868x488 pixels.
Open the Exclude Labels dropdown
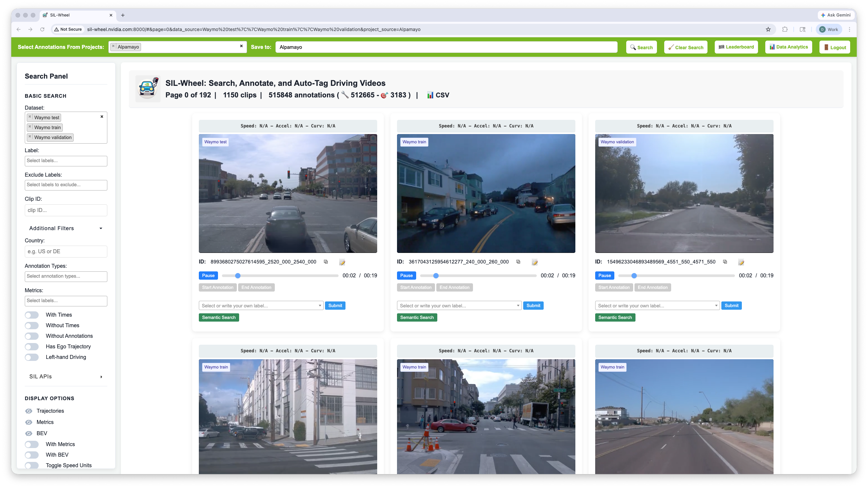pyautogui.click(x=66, y=185)
